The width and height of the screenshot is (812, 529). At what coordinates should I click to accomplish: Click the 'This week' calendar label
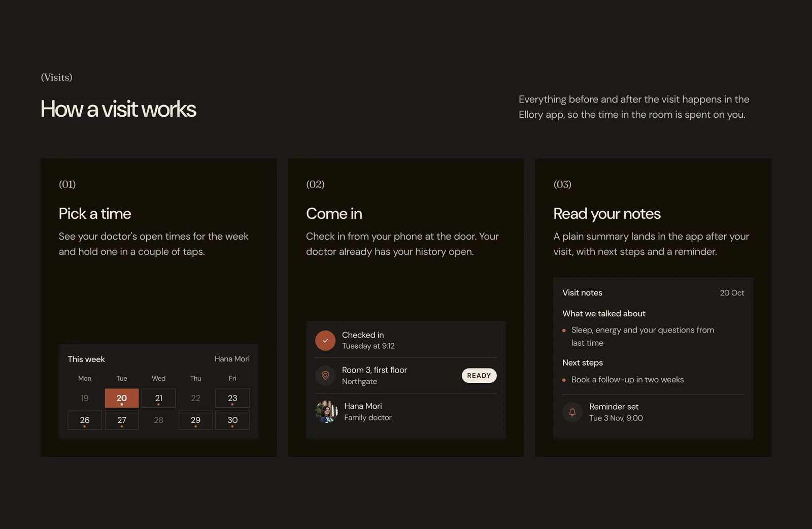(86, 359)
